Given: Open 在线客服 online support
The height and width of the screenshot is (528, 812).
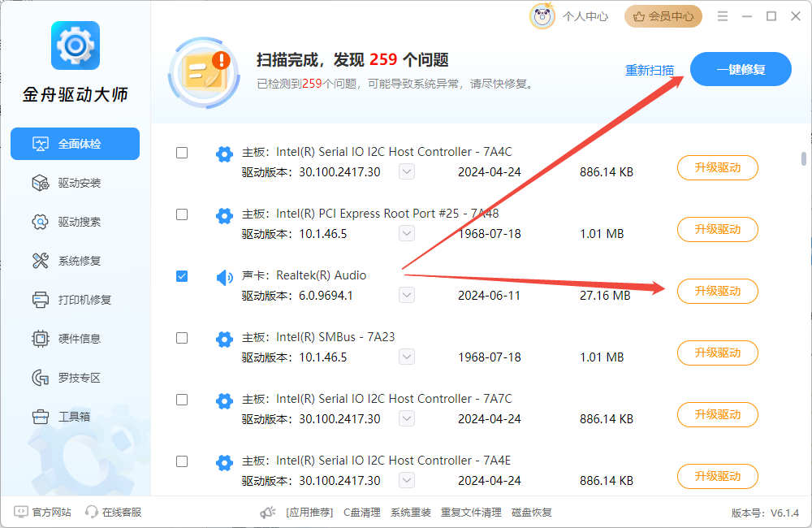Looking at the screenshot, I should tap(114, 512).
